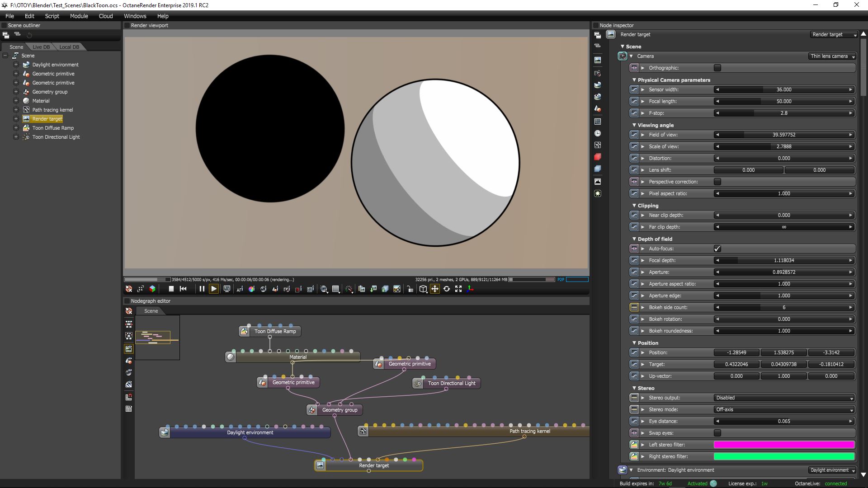Switch to the Live DB tab
This screenshot has height=488, width=868.
coord(41,47)
